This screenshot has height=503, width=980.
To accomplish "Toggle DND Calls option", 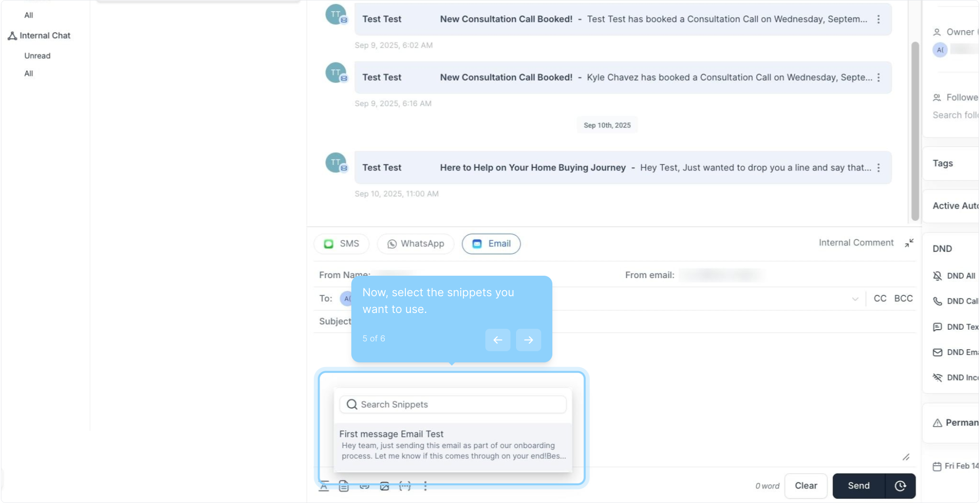I will click(x=961, y=301).
